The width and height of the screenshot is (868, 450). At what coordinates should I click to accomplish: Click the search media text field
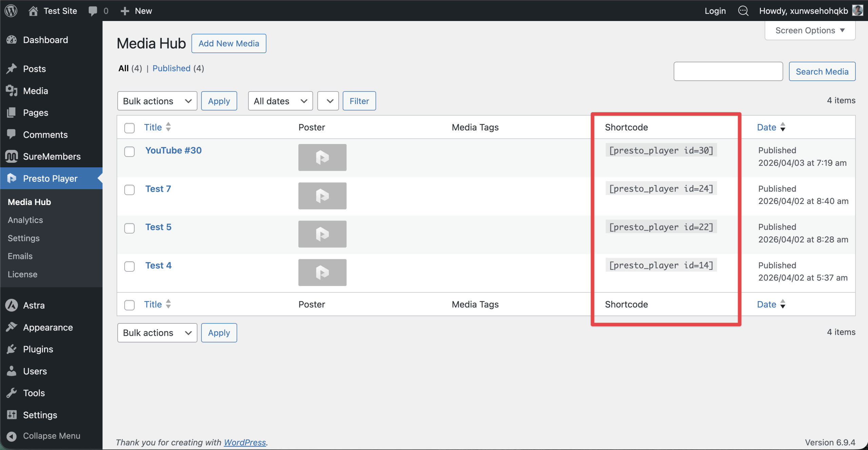pyautogui.click(x=728, y=71)
